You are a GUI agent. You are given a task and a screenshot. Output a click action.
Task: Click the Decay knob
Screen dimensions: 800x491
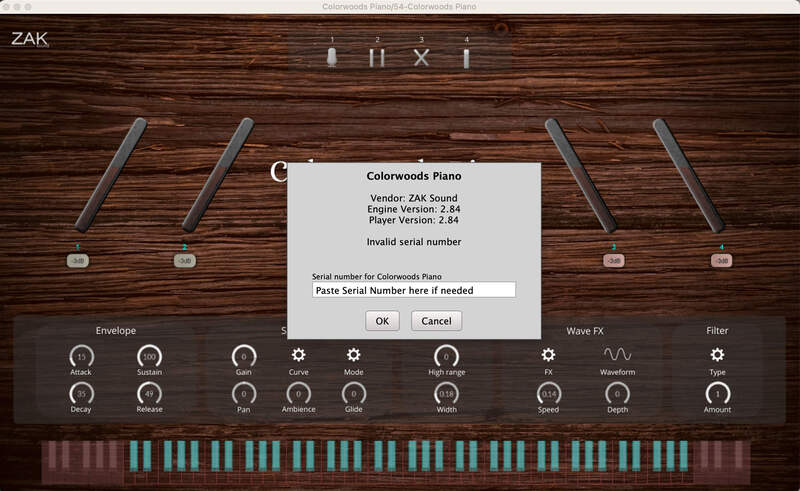81,394
